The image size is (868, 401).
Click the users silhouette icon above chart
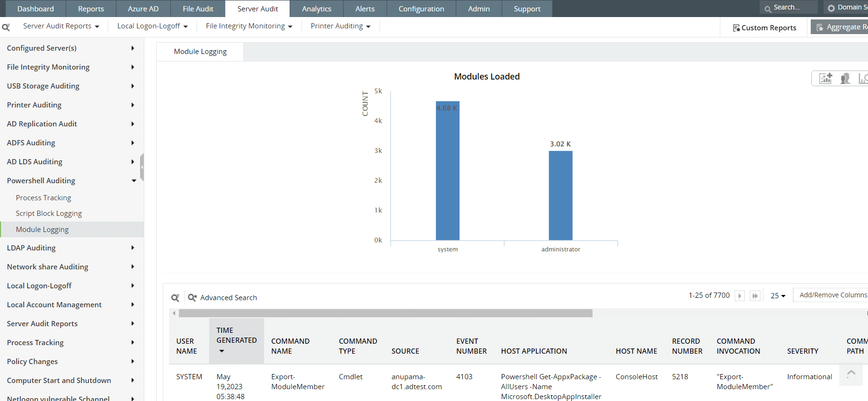pyautogui.click(x=845, y=79)
